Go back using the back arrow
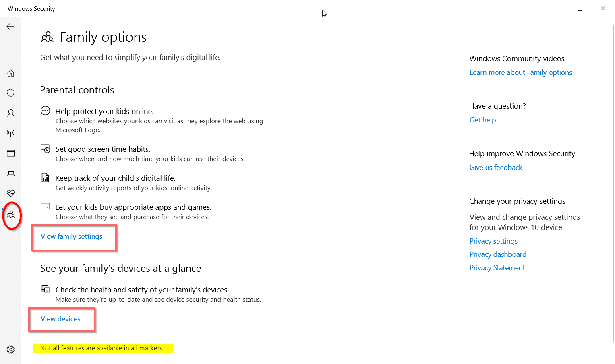Image resolution: width=615 pixels, height=364 pixels. pos(10,27)
